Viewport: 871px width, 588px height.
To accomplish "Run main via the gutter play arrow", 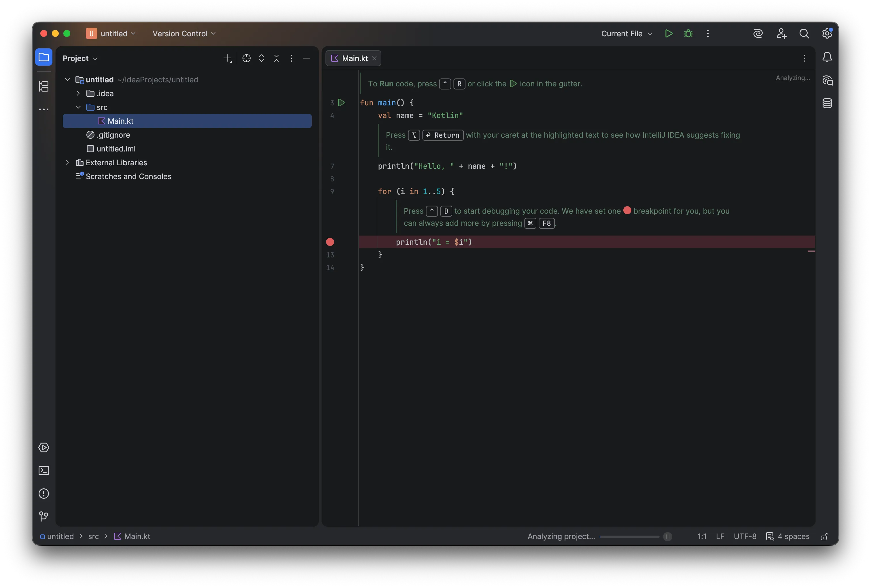I will tap(341, 103).
